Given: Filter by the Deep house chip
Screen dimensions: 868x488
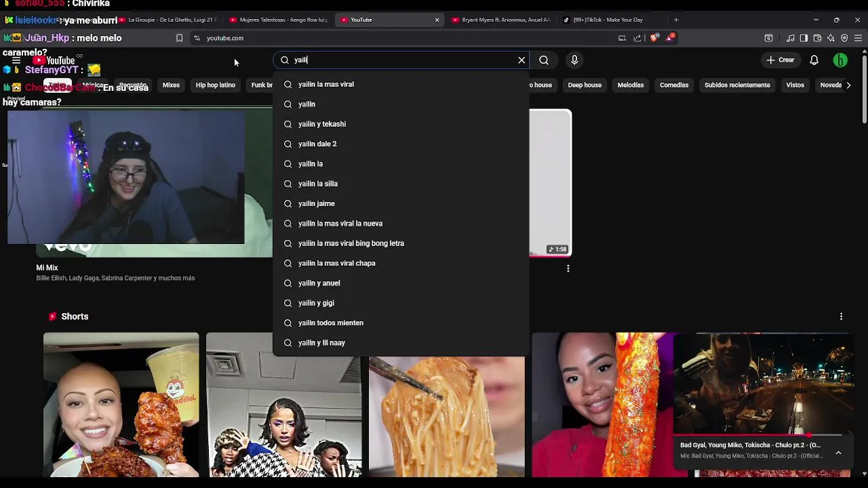Looking at the screenshot, I should tap(585, 85).
